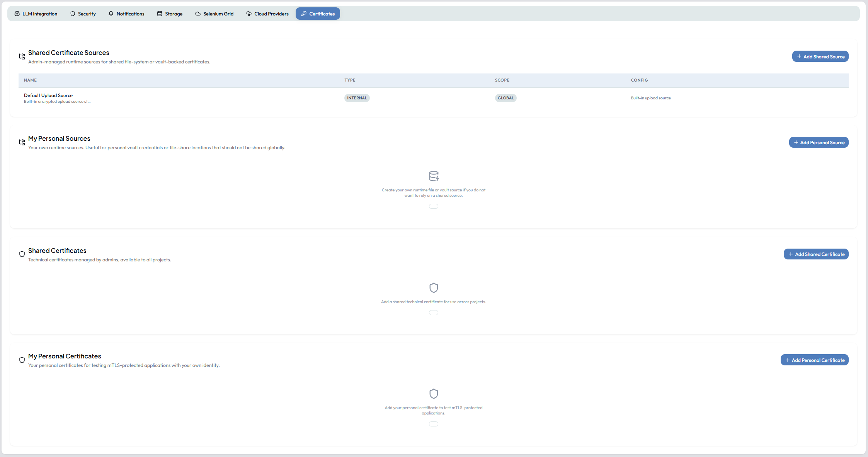
Task: Click the CONFIG column header
Action: 640,80
